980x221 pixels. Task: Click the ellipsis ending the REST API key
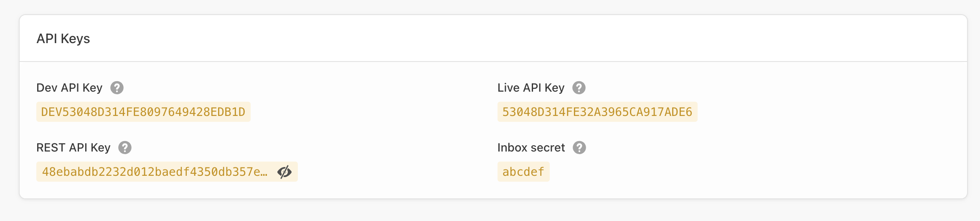point(264,173)
